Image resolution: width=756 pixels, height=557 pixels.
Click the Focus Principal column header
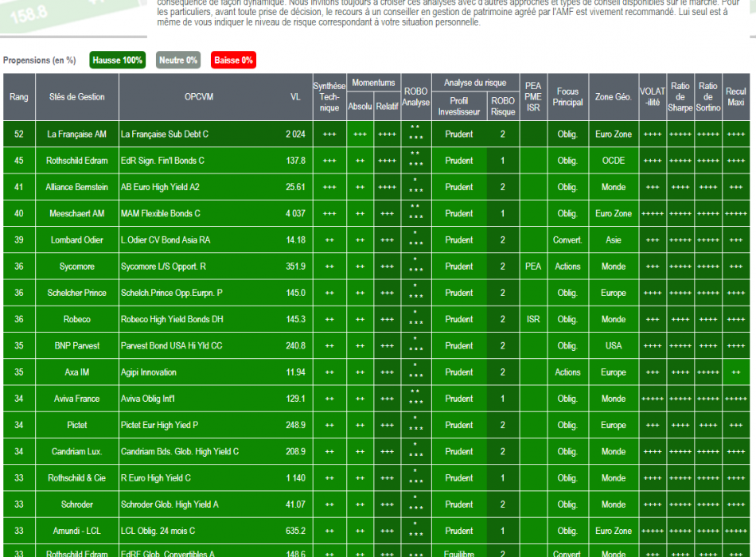[567, 97]
